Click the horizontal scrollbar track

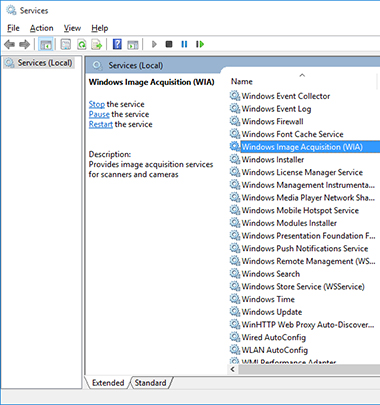coord(309,369)
